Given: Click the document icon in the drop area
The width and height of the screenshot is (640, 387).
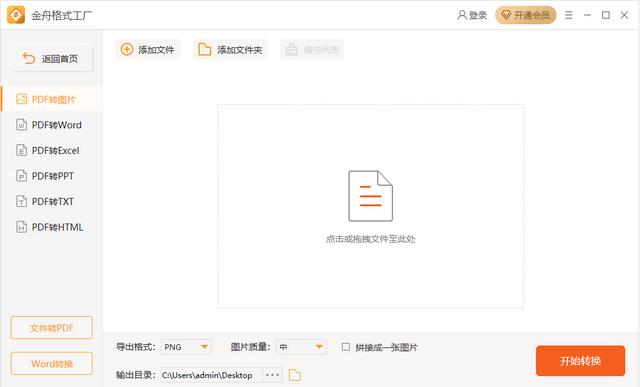Looking at the screenshot, I should (x=370, y=196).
